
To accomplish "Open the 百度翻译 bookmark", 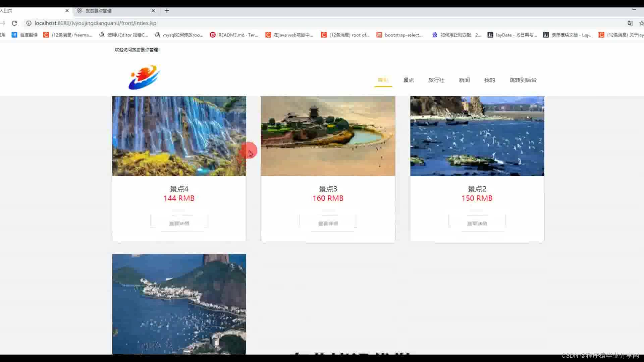I will [x=24, y=35].
